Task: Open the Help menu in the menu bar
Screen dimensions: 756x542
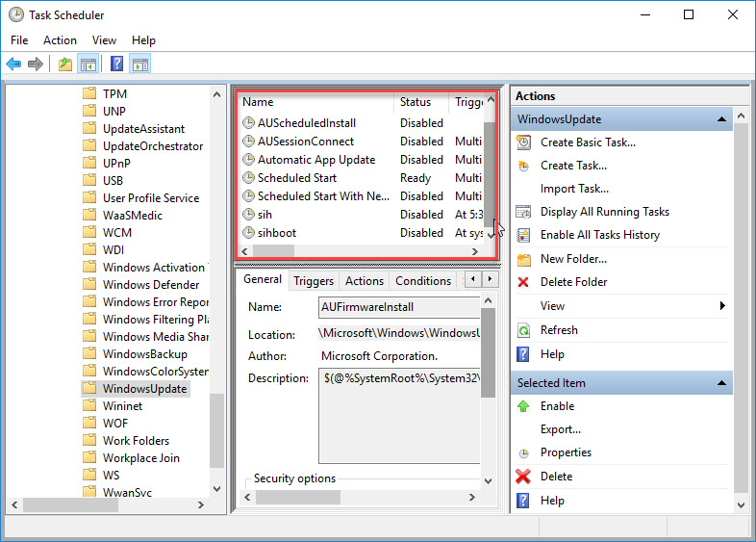Action: (x=143, y=40)
